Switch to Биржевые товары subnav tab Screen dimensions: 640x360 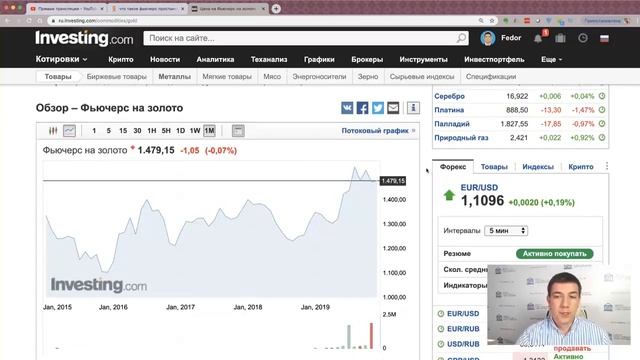pyautogui.click(x=116, y=77)
